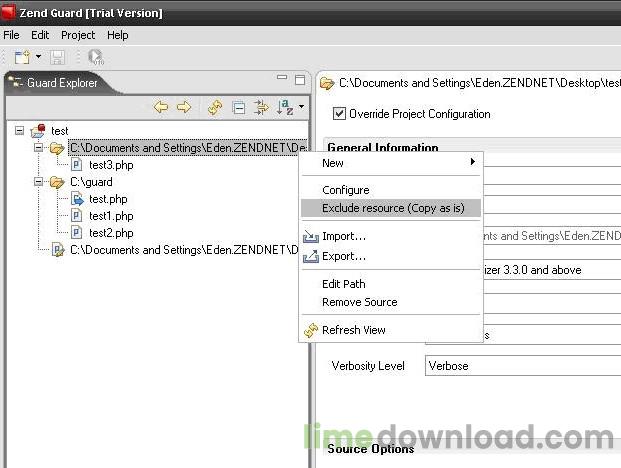The image size is (621, 468).
Task: Click the icon of the last tree file entry
Action: [58, 250]
